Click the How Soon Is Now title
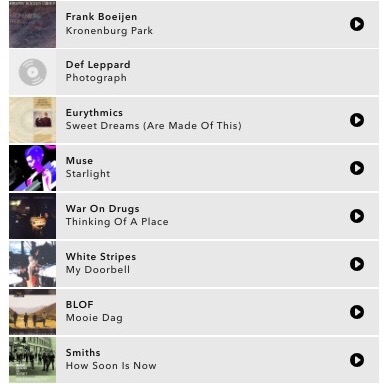388x384 pixels. point(111,366)
